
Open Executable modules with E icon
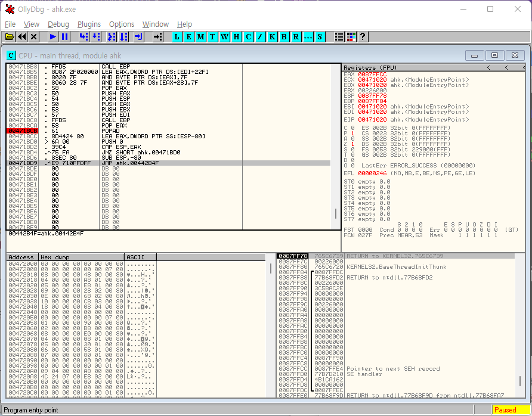(188, 36)
